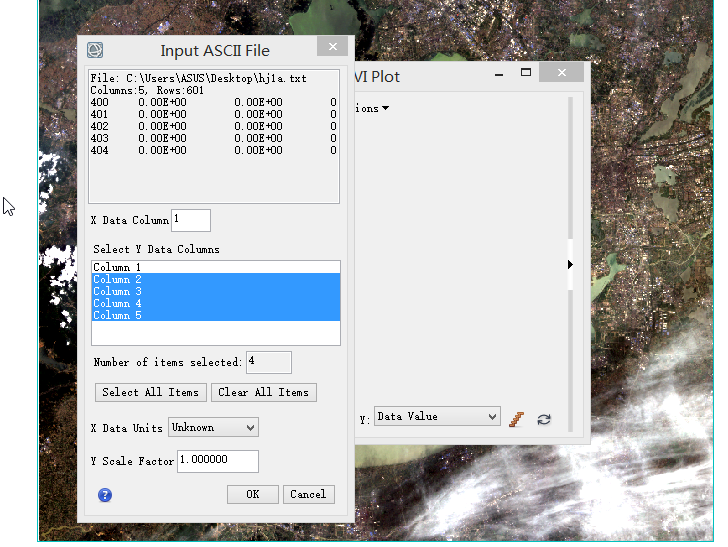Confirm the dialog with OK
The height and width of the screenshot is (547, 728).
(x=252, y=494)
